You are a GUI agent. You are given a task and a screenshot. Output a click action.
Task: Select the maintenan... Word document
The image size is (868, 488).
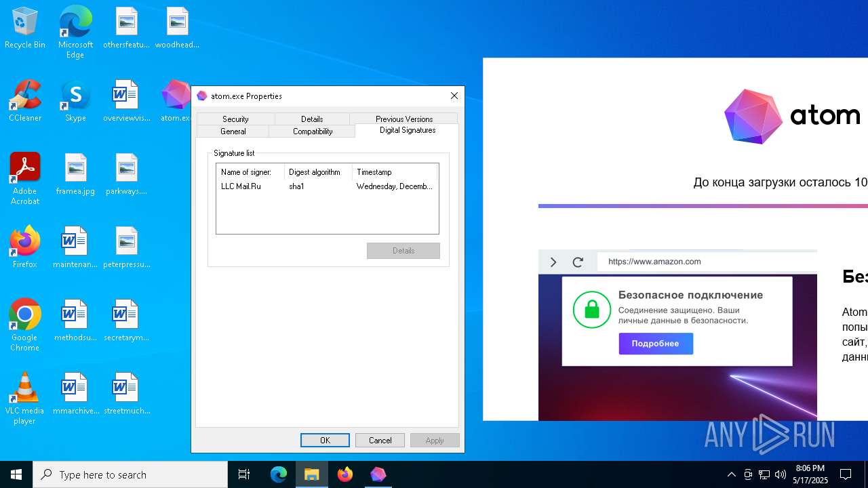(x=75, y=248)
